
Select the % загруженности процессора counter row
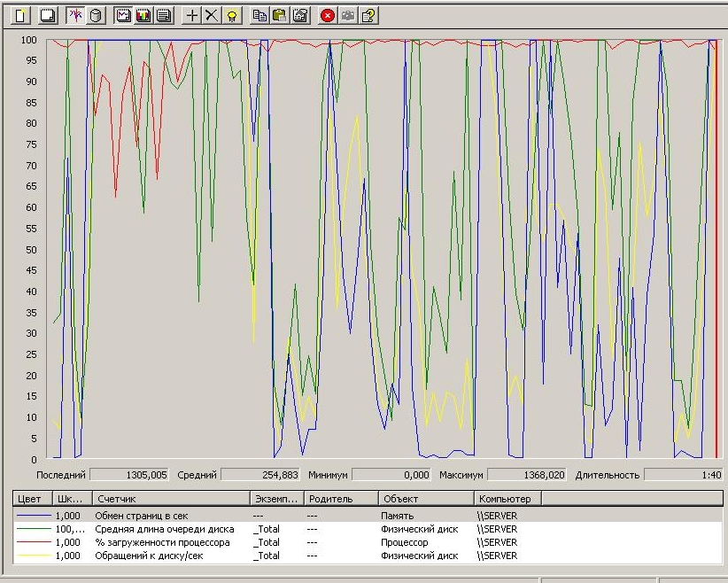coord(162,542)
